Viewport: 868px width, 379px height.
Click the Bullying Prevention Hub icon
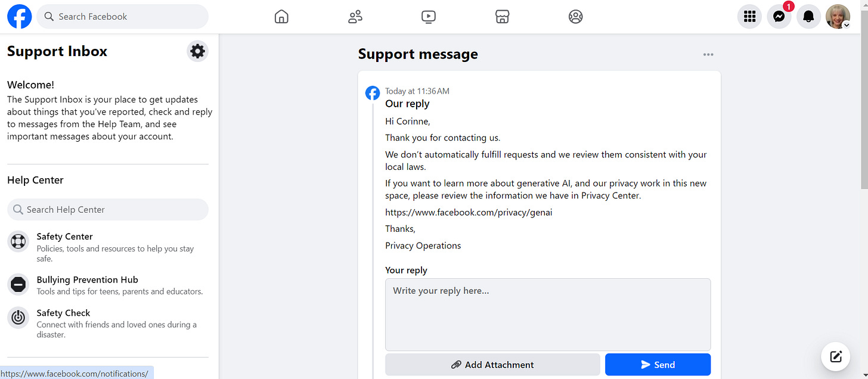click(18, 285)
